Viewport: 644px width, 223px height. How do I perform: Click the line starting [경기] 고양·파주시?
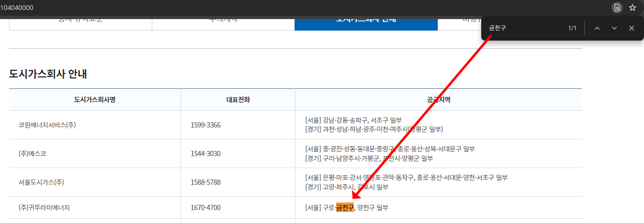tap(347, 187)
